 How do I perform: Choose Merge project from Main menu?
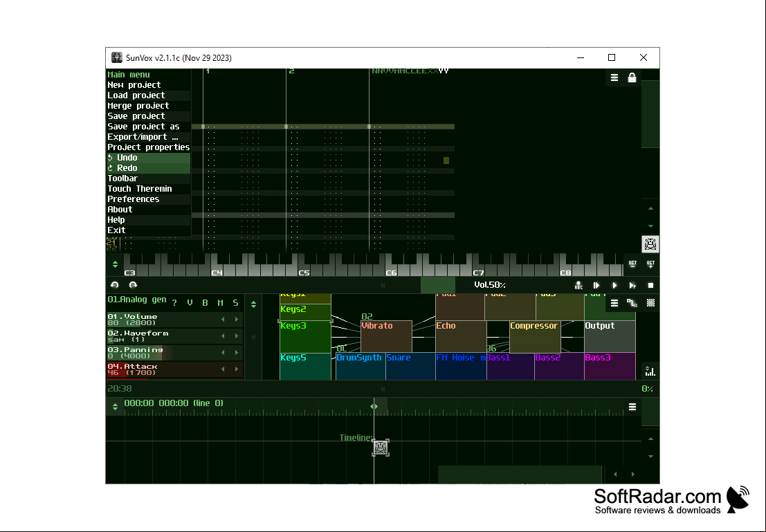pos(149,106)
